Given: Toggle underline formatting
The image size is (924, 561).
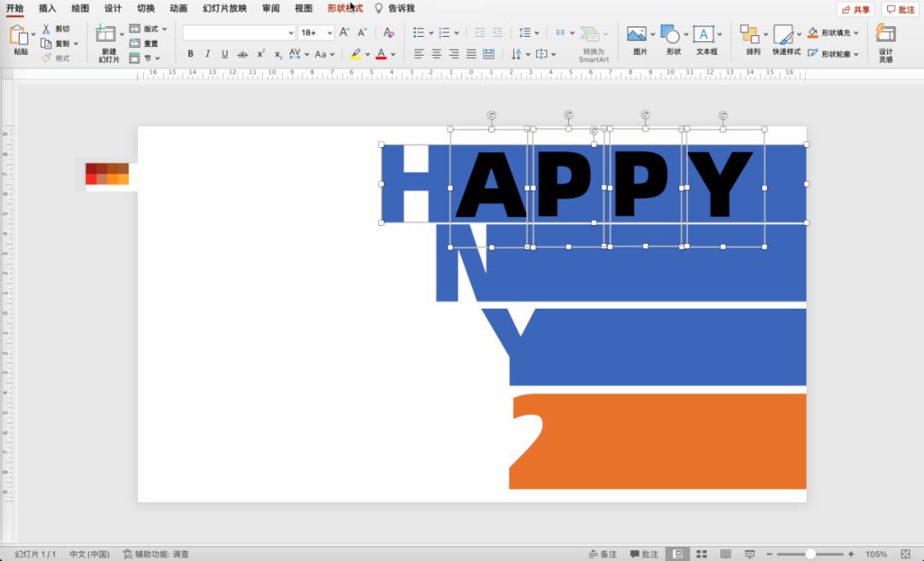Looking at the screenshot, I should click(x=225, y=54).
